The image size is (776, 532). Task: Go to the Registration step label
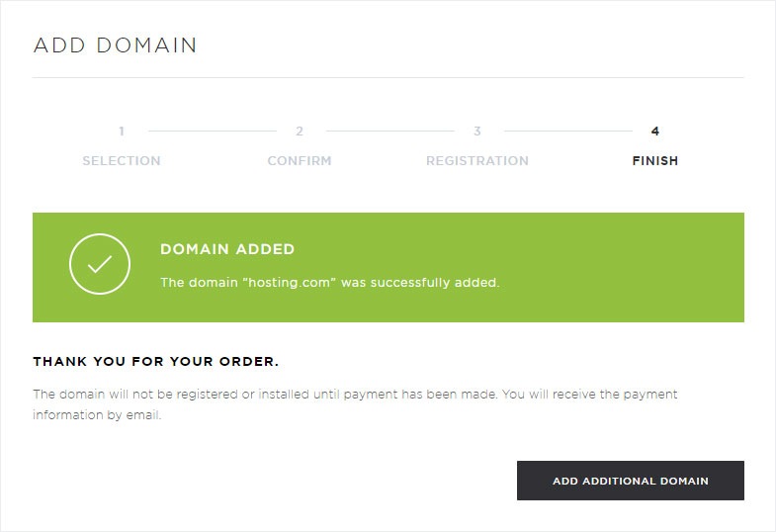click(477, 161)
